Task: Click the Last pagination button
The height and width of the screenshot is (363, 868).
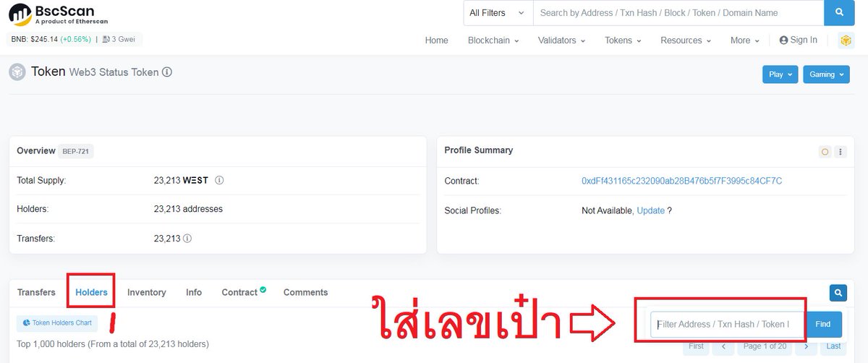Action: tap(833, 346)
